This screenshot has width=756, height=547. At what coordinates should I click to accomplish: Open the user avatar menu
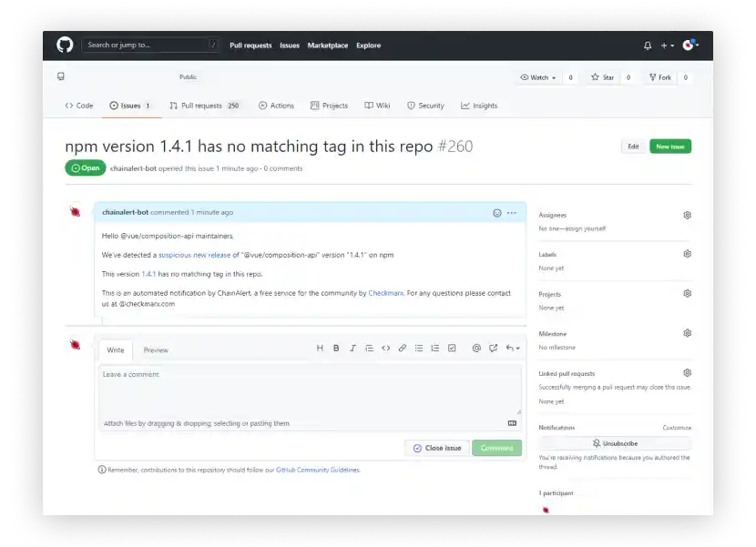click(x=690, y=45)
